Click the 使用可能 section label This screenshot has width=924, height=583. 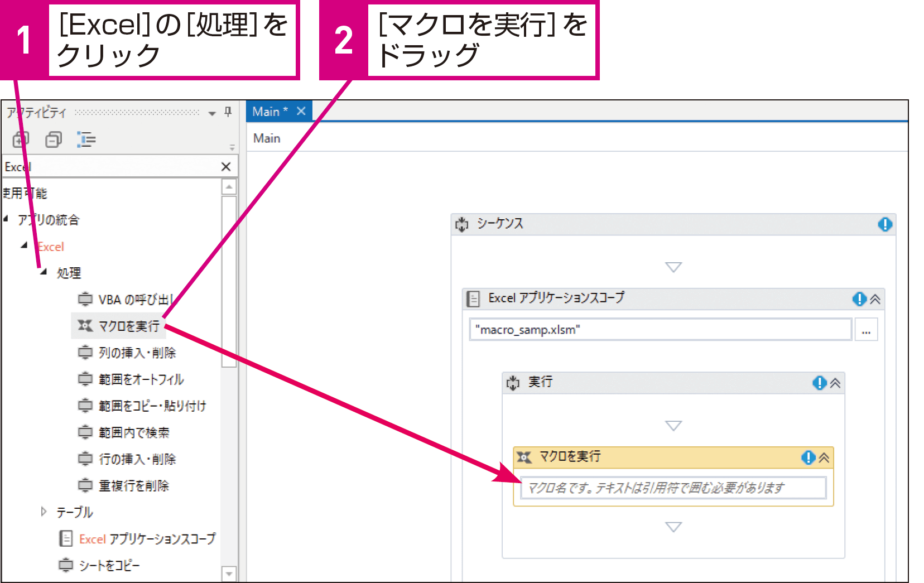pyautogui.click(x=25, y=193)
